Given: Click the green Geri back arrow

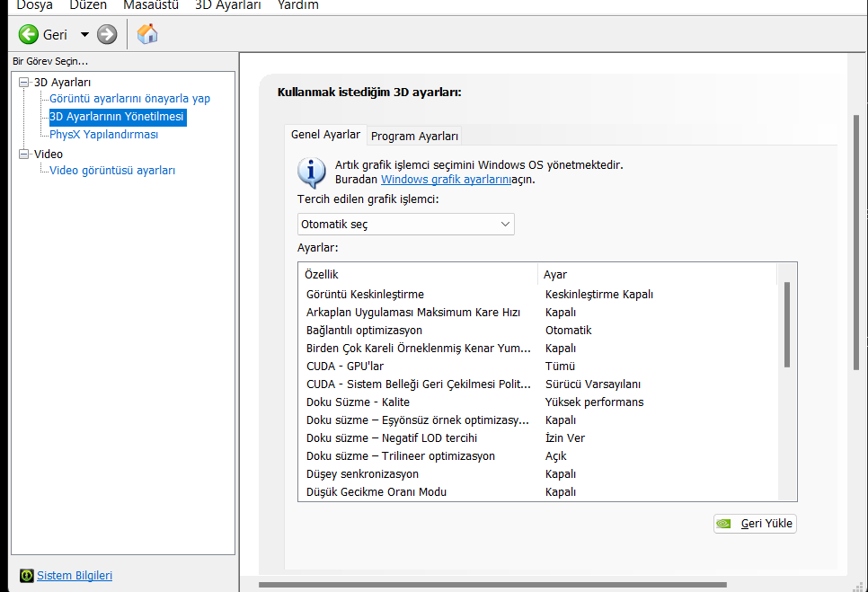Looking at the screenshot, I should click(x=28, y=34).
